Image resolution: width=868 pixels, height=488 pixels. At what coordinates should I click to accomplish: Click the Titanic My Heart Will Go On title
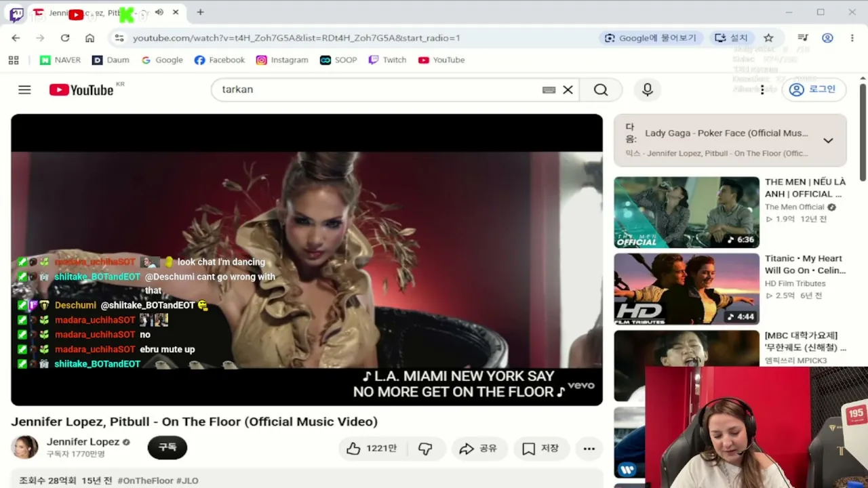(806, 264)
